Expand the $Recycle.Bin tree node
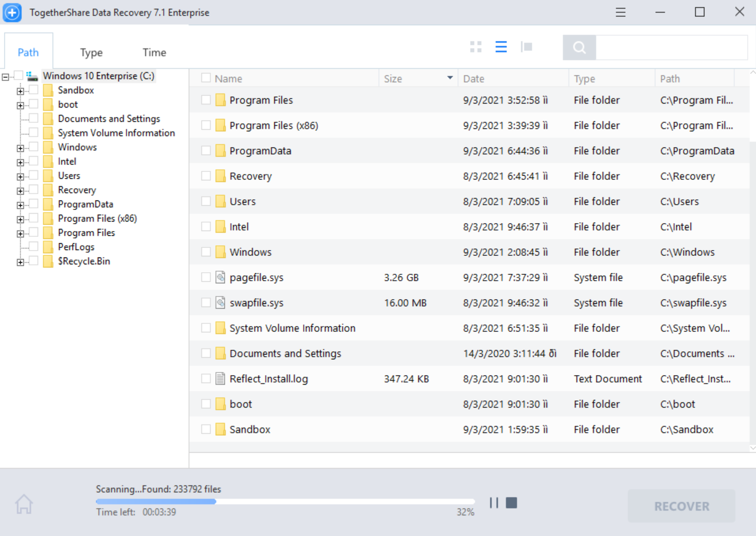 point(20,262)
